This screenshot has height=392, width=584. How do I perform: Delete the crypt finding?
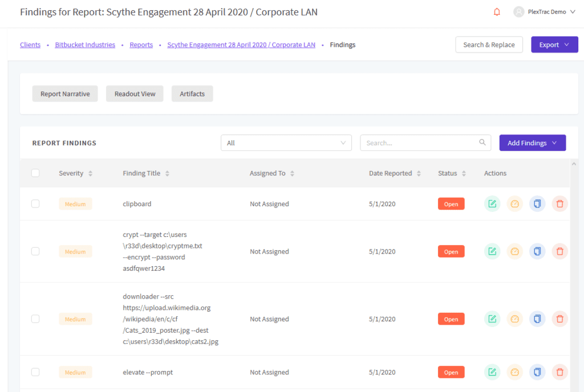(x=559, y=251)
